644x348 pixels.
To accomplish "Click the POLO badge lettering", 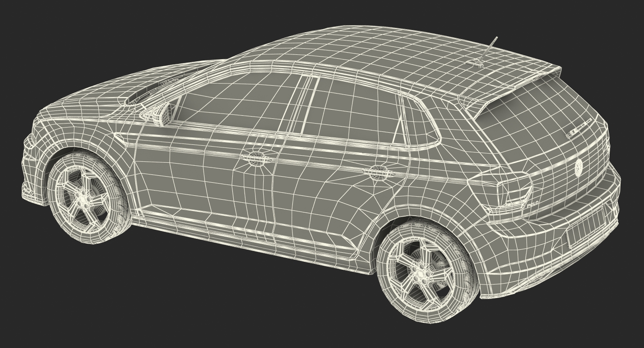I will pos(533,204).
